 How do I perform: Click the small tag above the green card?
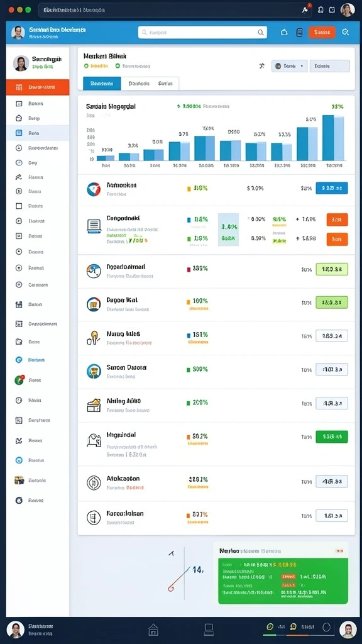339,550
